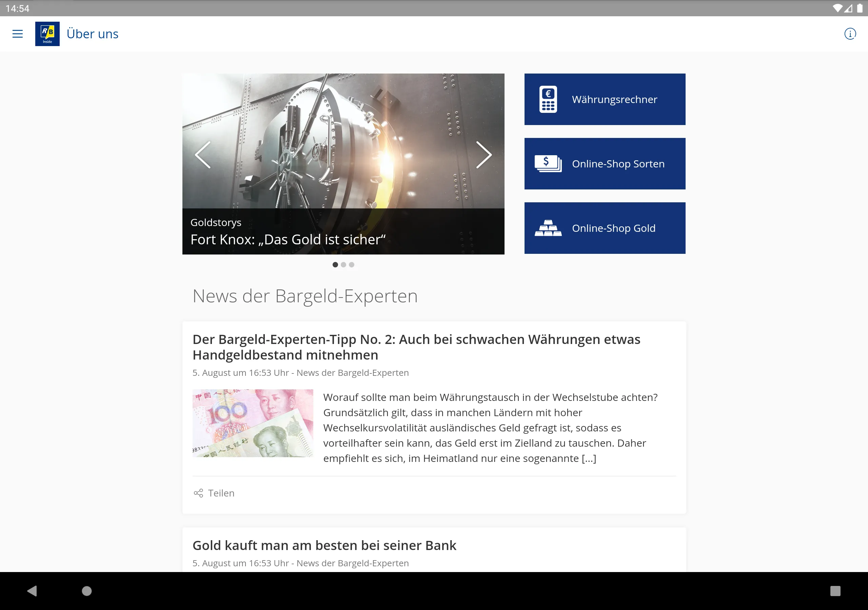
Task: Advance carousel with right arrow
Action: click(484, 155)
